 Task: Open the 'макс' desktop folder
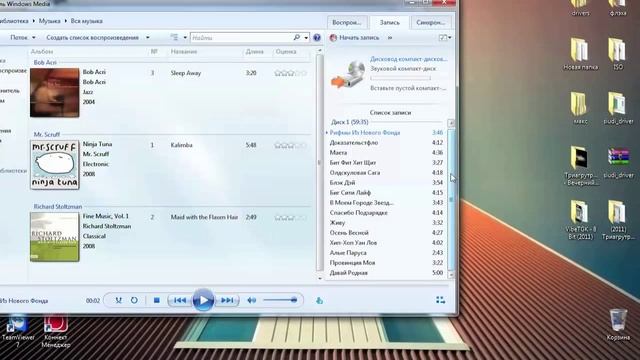point(580,108)
